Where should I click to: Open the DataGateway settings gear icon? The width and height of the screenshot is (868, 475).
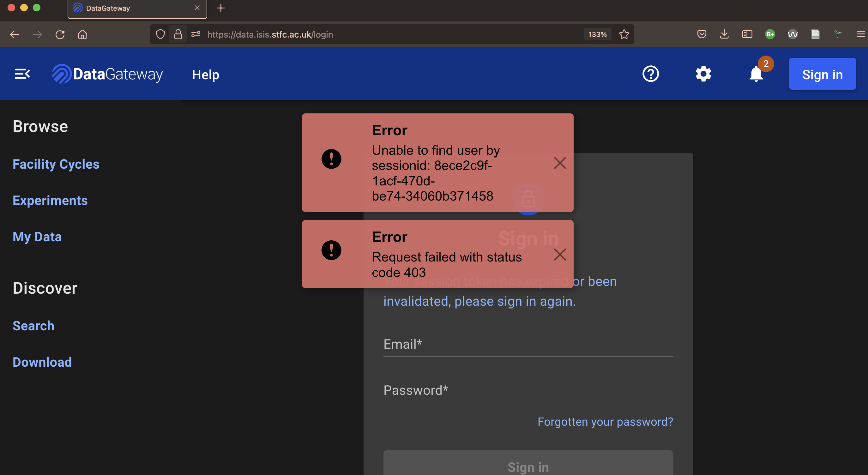703,74
